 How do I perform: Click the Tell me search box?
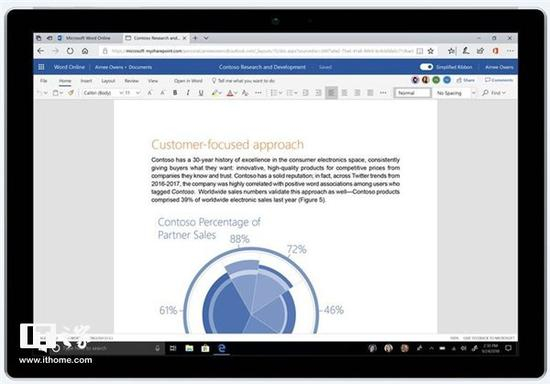(x=243, y=81)
